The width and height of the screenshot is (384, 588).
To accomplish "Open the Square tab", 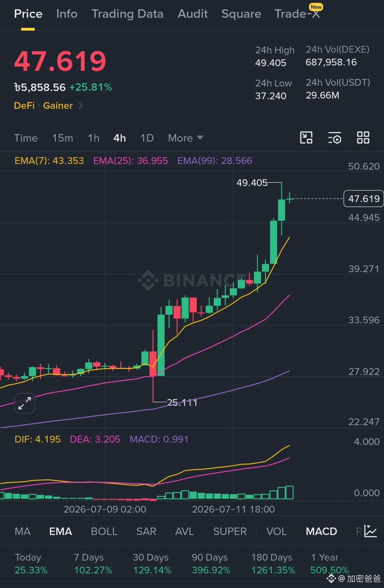I will click(x=241, y=14).
